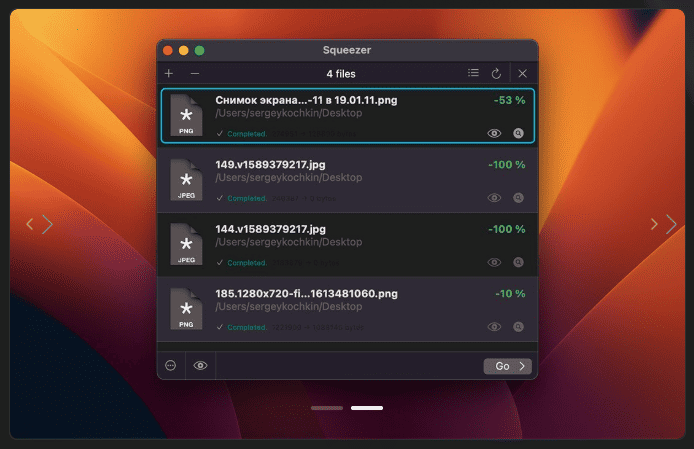Image resolution: width=694 pixels, height=449 pixels.
Task: Toggle the bottom bar eye preview icon
Action: click(200, 365)
